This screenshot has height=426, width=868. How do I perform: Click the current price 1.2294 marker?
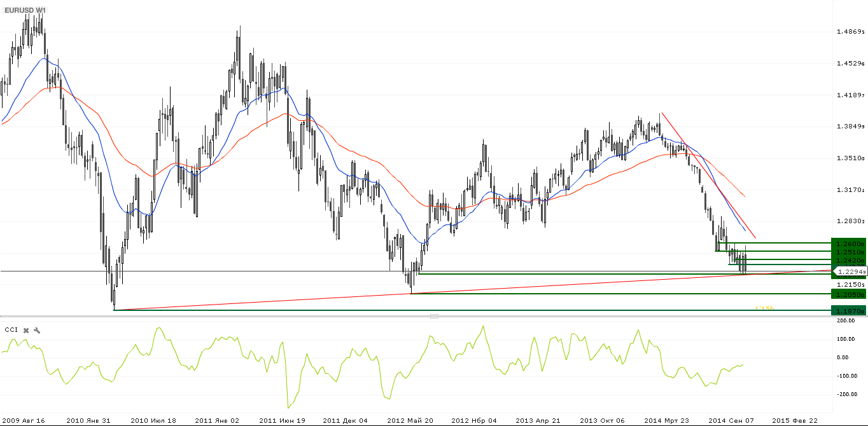pos(850,271)
